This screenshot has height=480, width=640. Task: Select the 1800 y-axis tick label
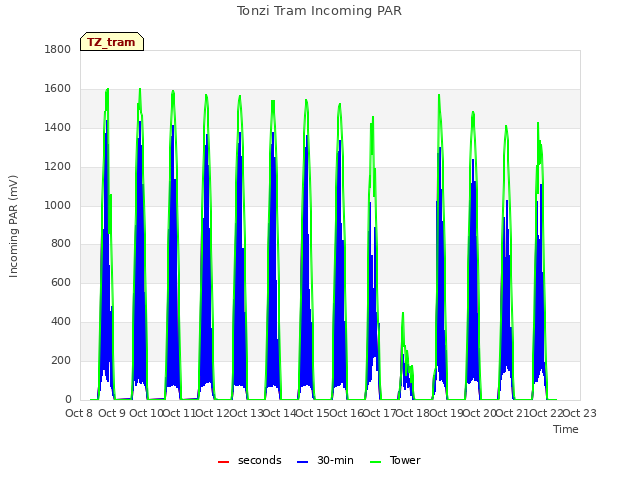pos(58,49)
